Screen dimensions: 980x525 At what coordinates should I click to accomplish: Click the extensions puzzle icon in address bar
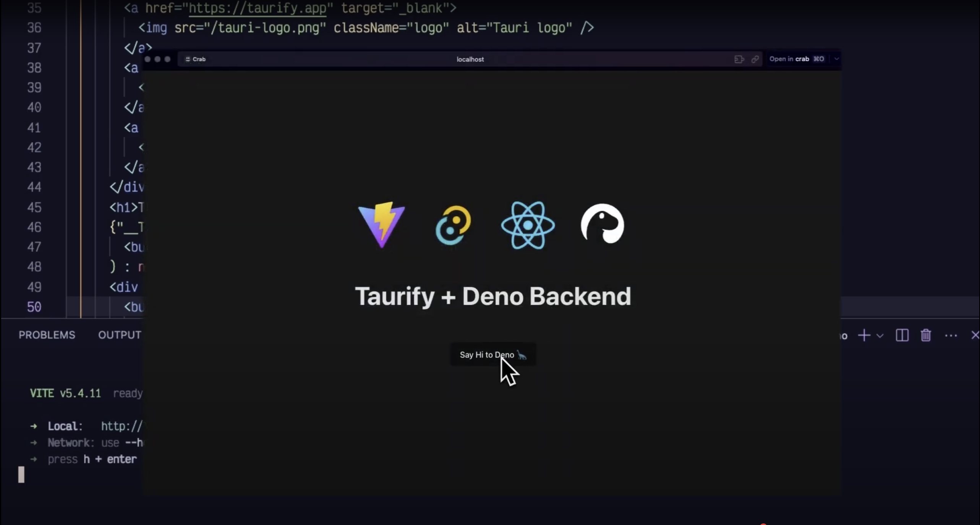click(739, 59)
